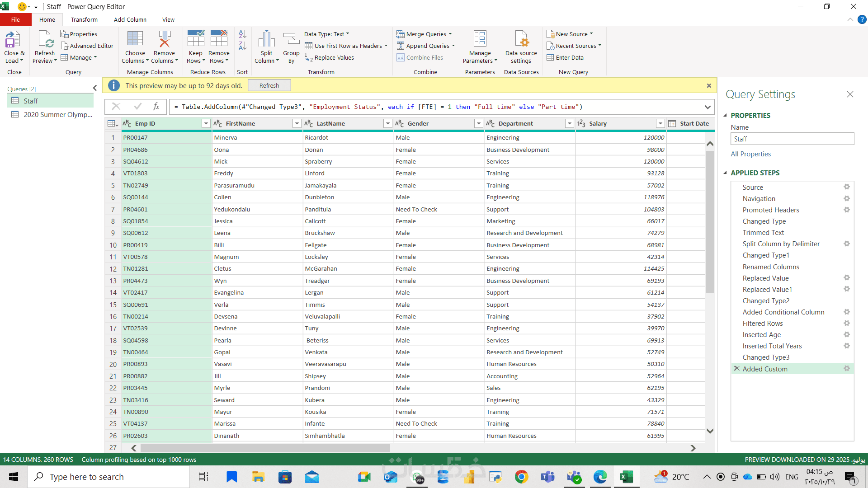Click the Refresh Preview icon
This screenshot has height=488, width=868.
45,40
